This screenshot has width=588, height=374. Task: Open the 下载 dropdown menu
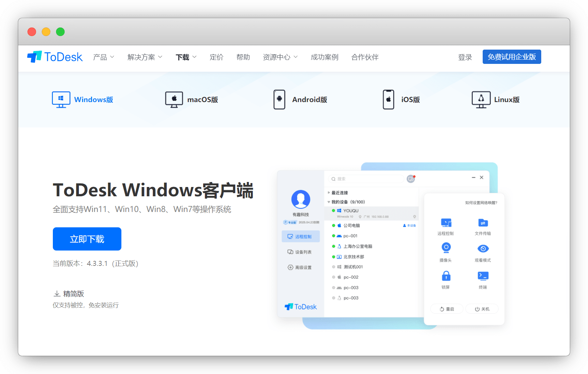186,57
